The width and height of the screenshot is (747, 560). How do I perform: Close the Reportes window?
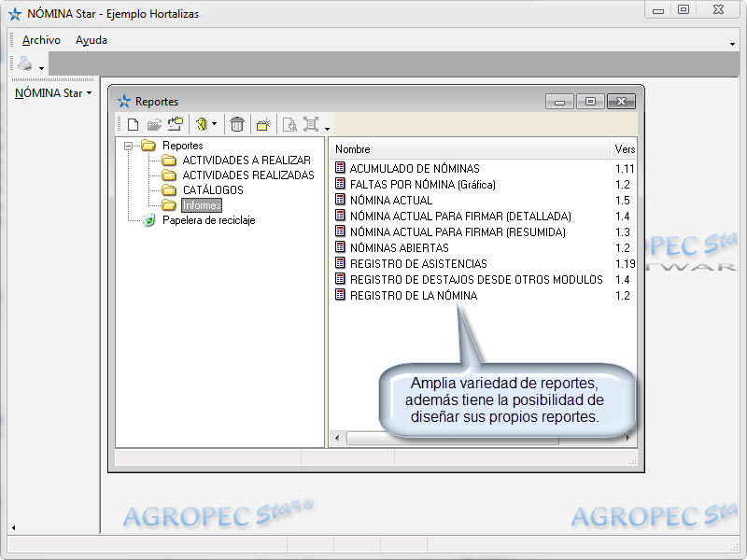[x=621, y=102]
